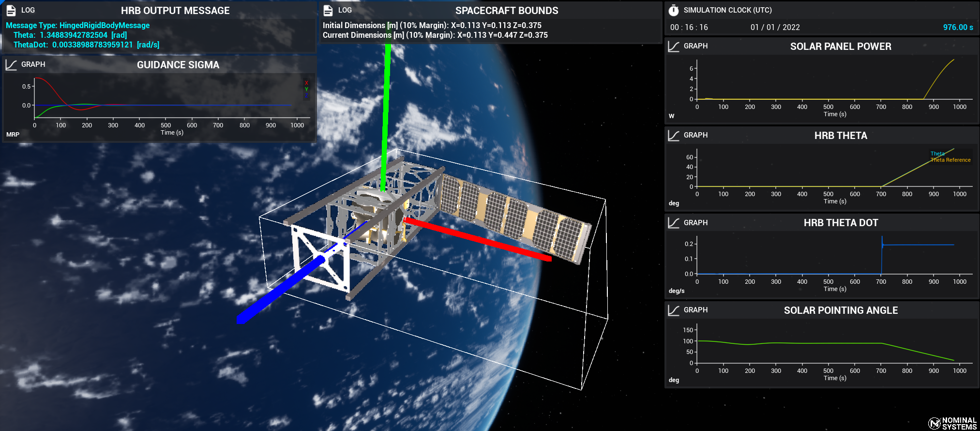This screenshot has width=980, height=431.
Task: Click the Guidance Sigma graph icon
Action: click(11, 65)
